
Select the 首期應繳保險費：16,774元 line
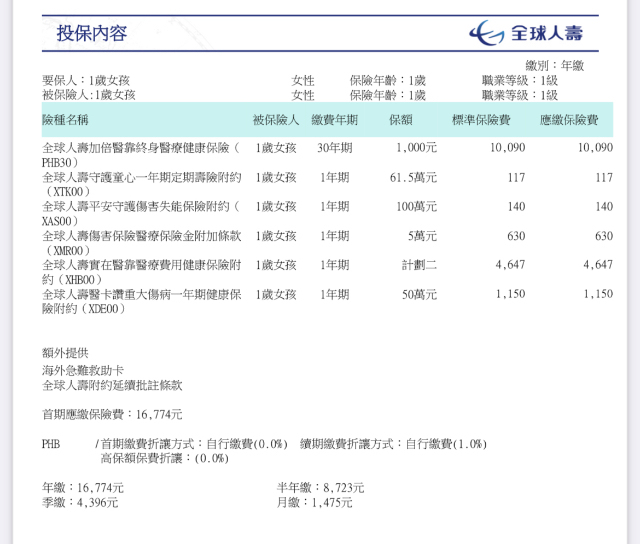click(x=112, y=415)
